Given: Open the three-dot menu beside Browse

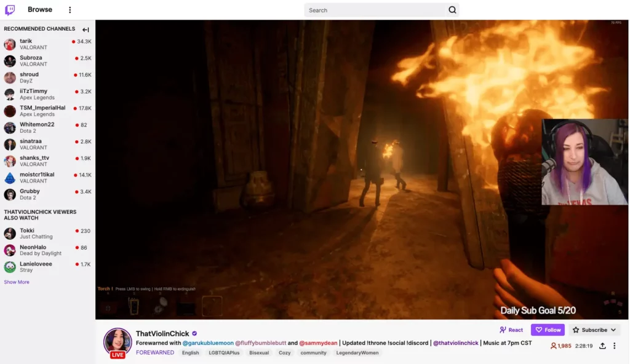Looking at the screenshot, I should [x=70, y=10].
